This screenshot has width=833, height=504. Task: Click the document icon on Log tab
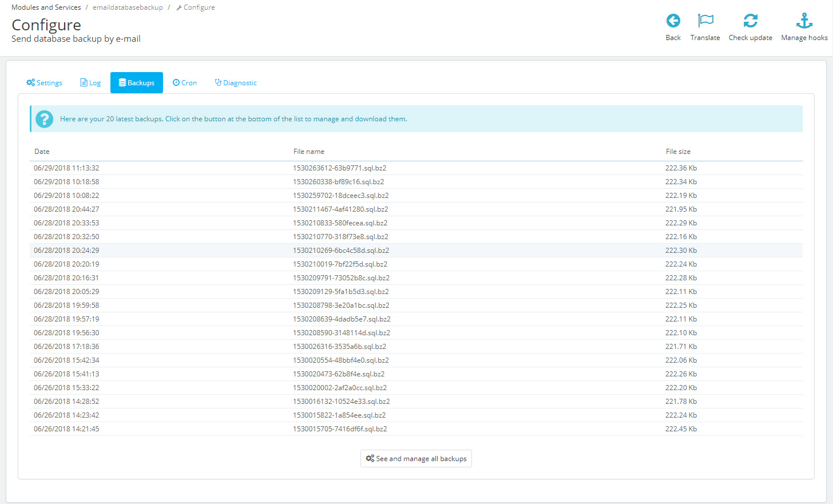coord(84,83)
